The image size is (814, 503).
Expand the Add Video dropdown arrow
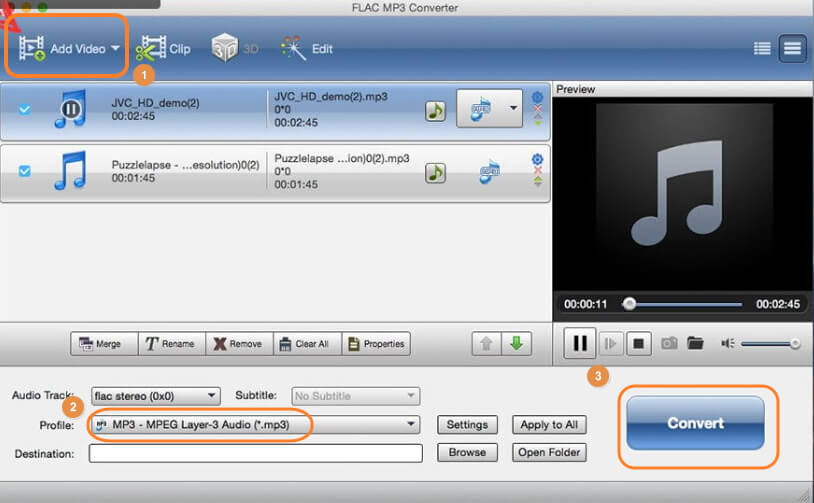(x=116, y=48)
